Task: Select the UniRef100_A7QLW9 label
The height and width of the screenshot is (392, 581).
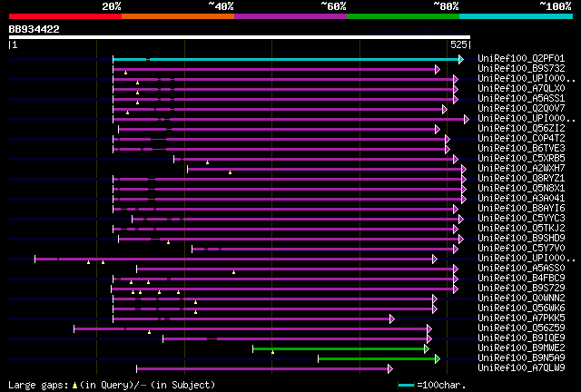Action: point(521,368)
